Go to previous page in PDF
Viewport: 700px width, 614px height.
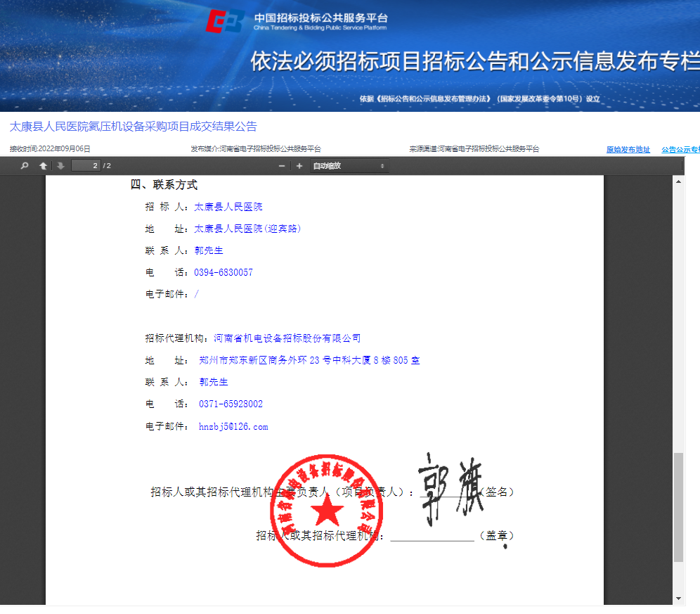pyautogui.click(x=44, y=166)
